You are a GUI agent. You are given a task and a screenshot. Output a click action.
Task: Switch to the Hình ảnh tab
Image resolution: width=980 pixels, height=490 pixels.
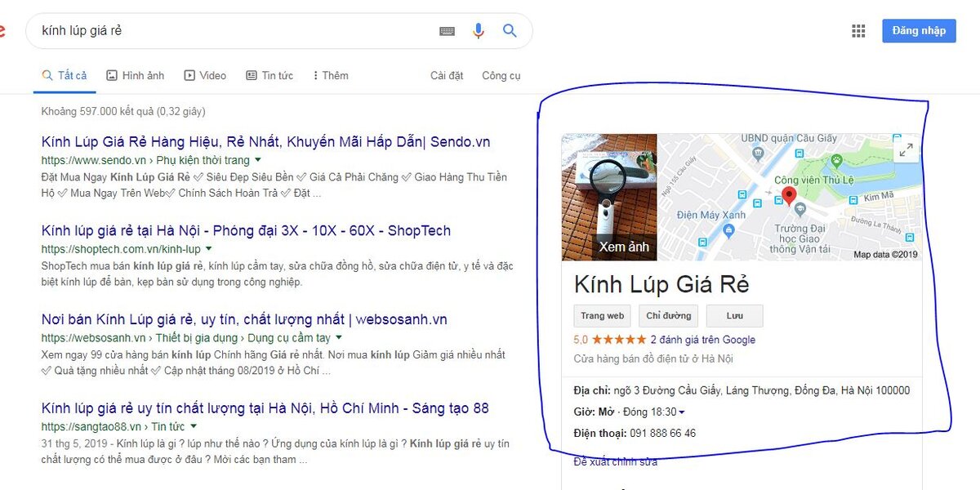click(136, 75)
